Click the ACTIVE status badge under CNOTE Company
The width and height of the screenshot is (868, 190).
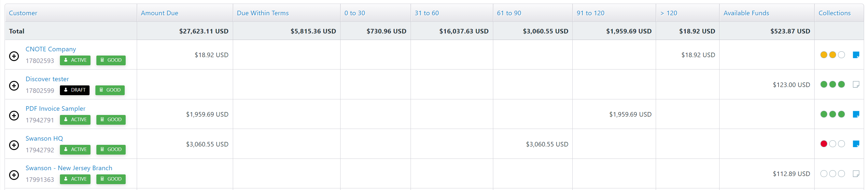(x=75, y=60)
